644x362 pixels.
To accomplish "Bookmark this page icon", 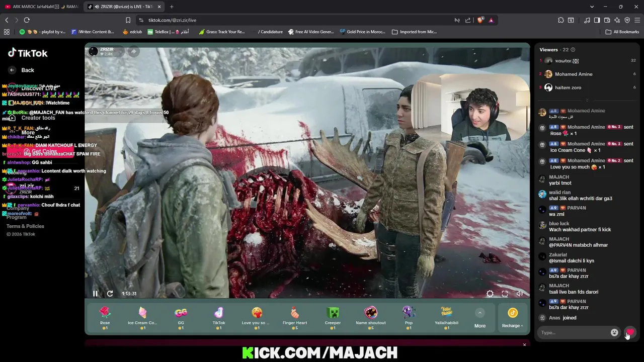I will (x=128, y=20).
